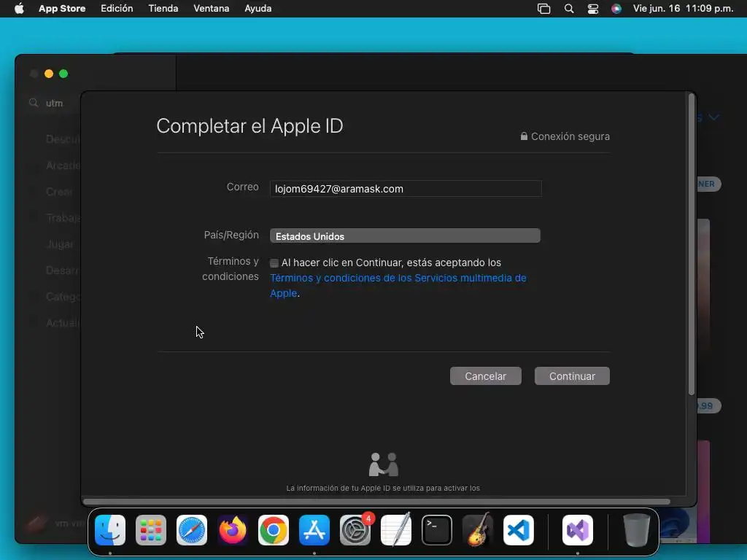Open the Ventana menu
This screenshot has width=747, height=560.
211,9
